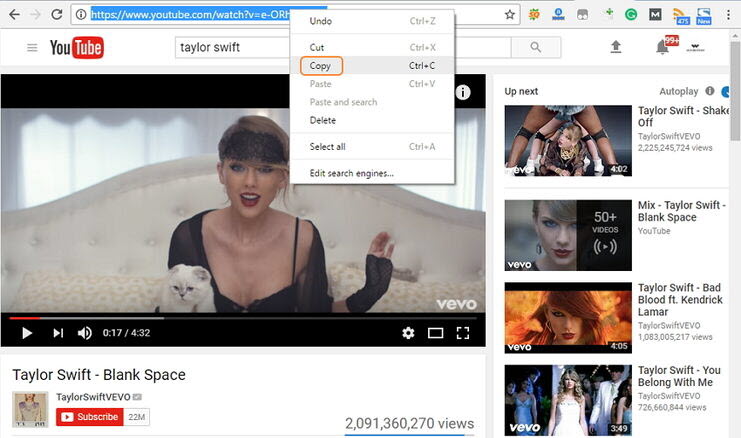Click the 2,091,360,270 views text
The width and height of the screenshot is (741, 438).
409,423
